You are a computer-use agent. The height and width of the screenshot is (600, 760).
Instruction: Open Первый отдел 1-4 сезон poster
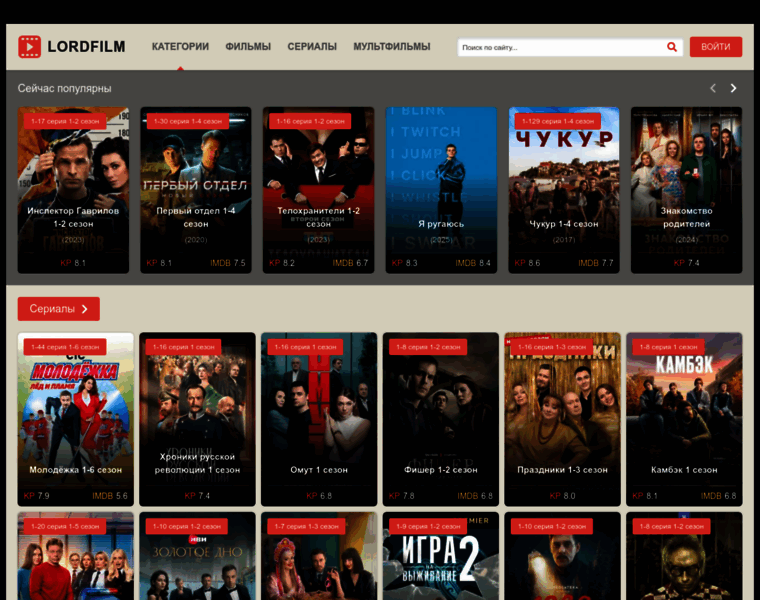click(x=196, y=190)
